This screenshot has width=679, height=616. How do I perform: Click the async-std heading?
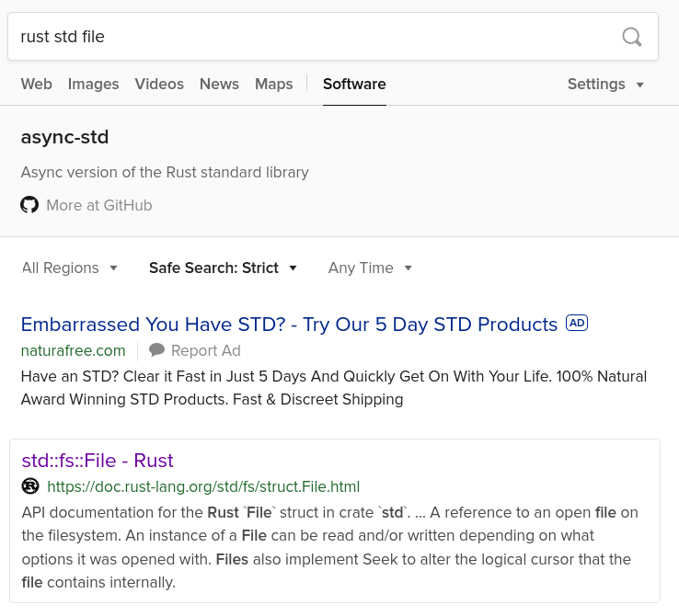(64, 137)
